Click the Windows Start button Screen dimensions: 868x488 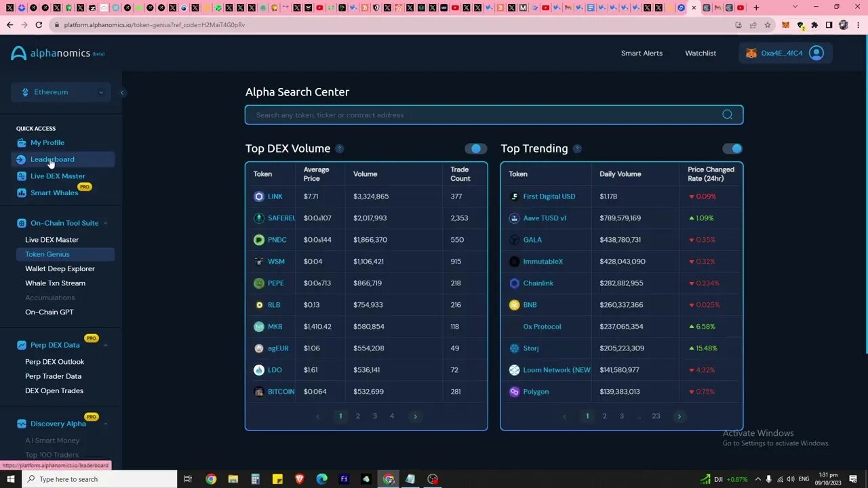[x=10, y=479]
